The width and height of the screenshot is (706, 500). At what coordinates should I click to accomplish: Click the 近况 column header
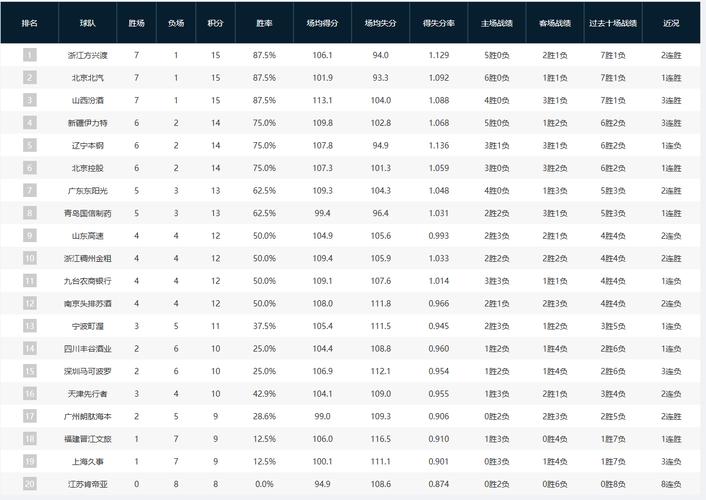(x=671, y=23)
